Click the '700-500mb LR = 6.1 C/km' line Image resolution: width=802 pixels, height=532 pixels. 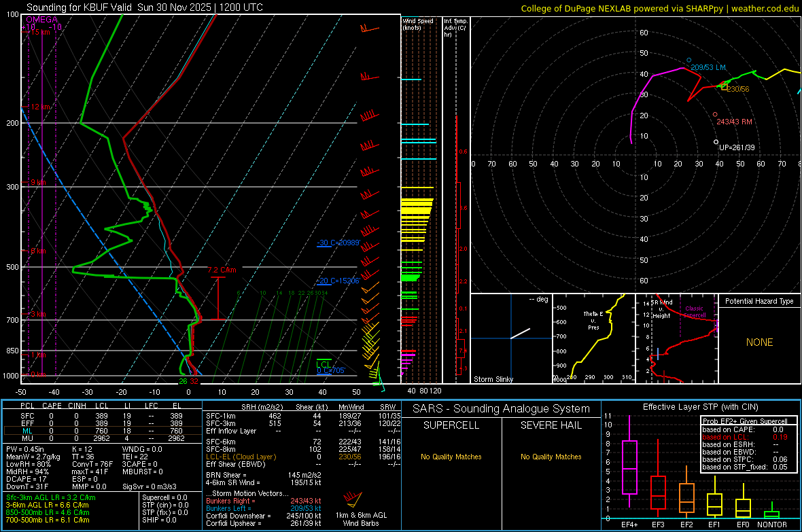click(x=48, y=520)
